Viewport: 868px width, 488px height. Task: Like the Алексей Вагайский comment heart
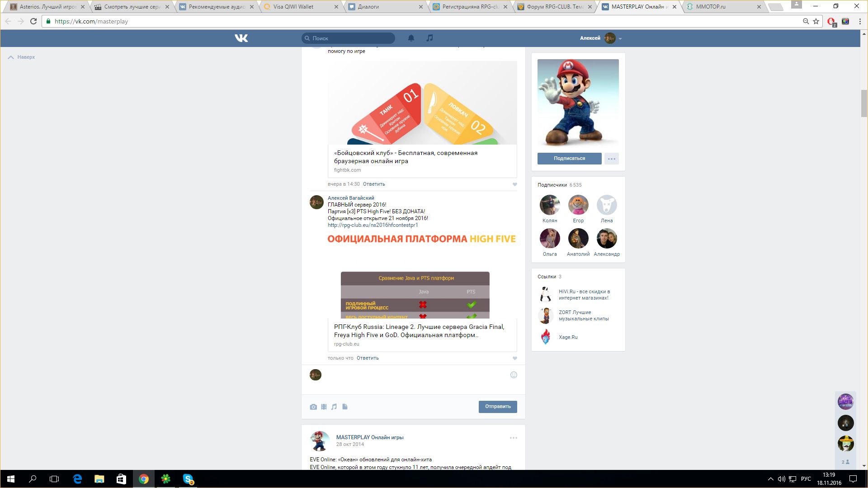[514, 358]
